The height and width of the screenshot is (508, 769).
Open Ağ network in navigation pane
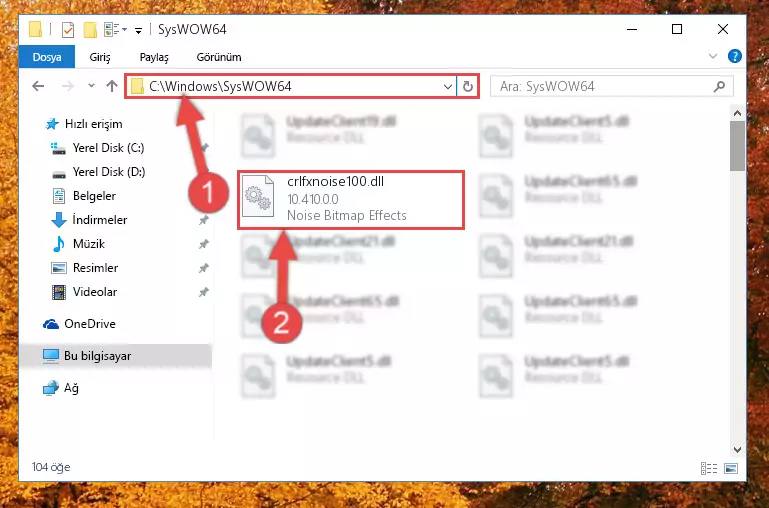pyautogui.click(x=71, y=388)
